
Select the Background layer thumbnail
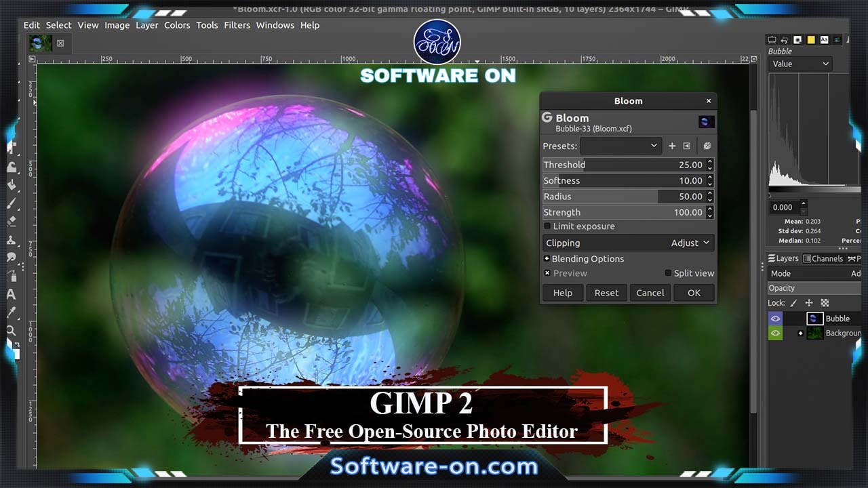814,333
